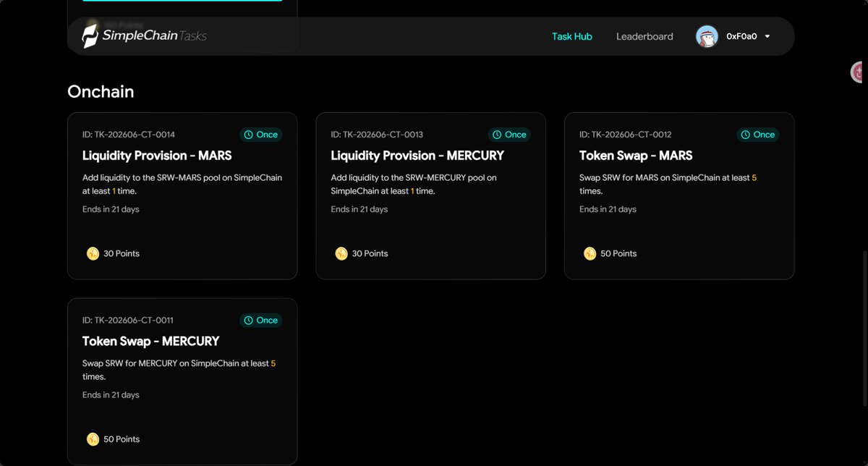Click 30 Points on Liquidity Provision - MERCURY
868x466 pixels.
[370, 254]
